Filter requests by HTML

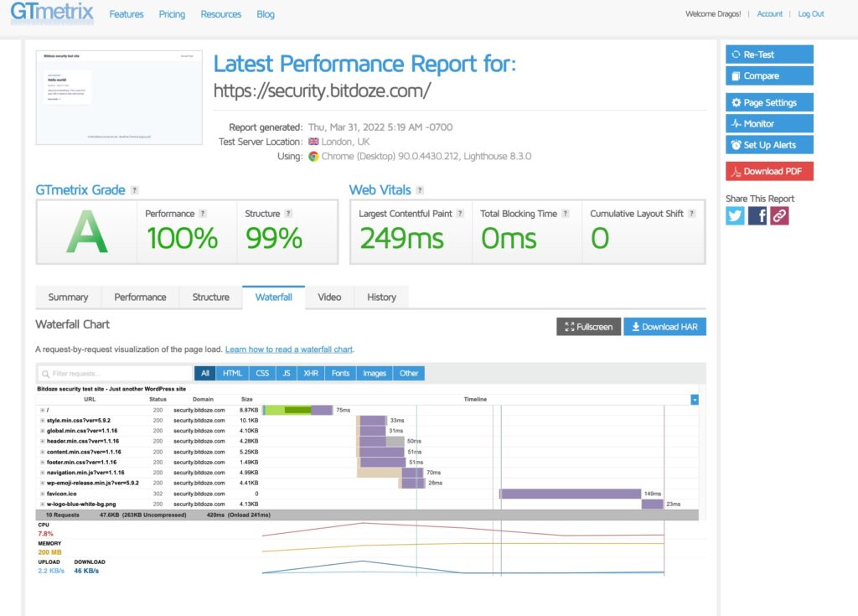click(233, 374)
